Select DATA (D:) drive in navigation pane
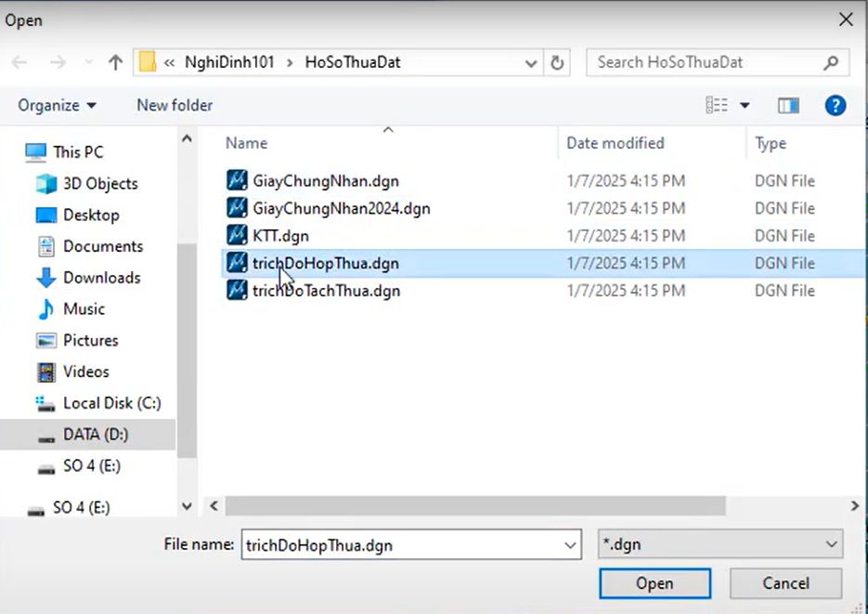 point(95,434)
